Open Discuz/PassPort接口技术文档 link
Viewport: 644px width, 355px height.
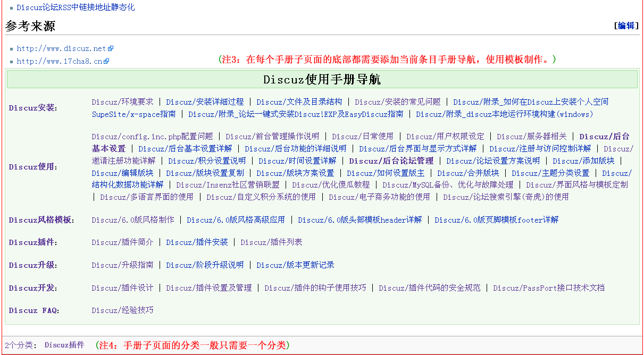[x=549, y=288]
